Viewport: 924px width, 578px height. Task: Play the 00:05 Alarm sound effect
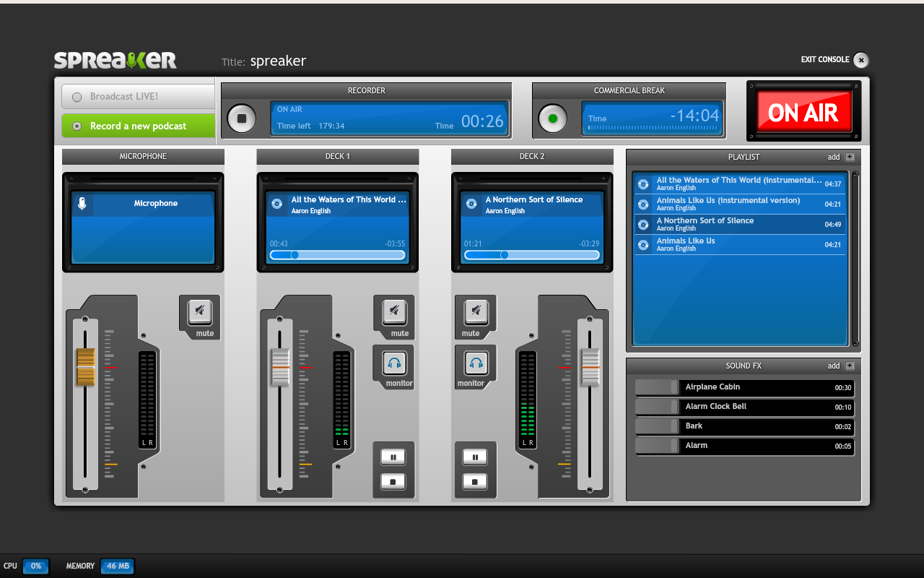(744, 446)
